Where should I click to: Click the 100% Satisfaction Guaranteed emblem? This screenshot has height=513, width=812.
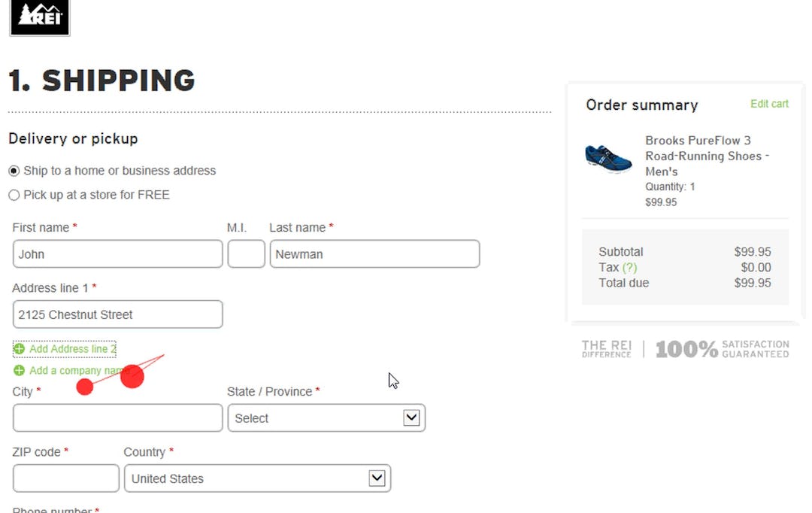(x=718, y=347)
